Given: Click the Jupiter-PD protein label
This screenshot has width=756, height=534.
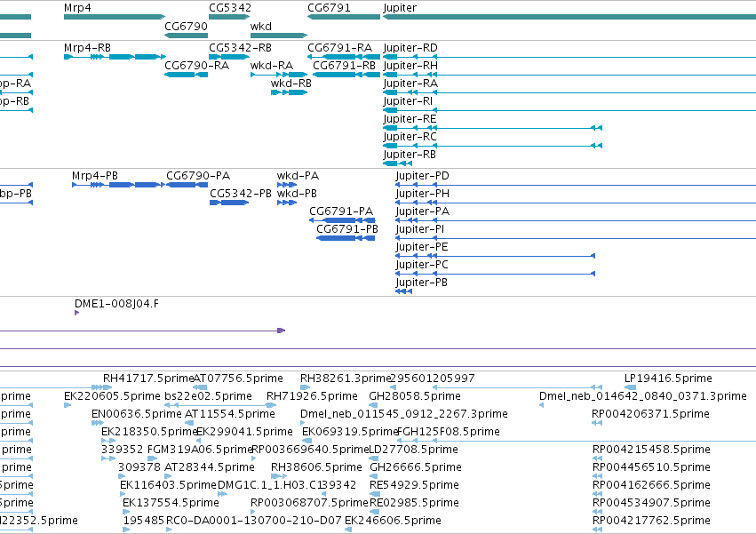Looking at the screenshot, I should coord(422,176).
